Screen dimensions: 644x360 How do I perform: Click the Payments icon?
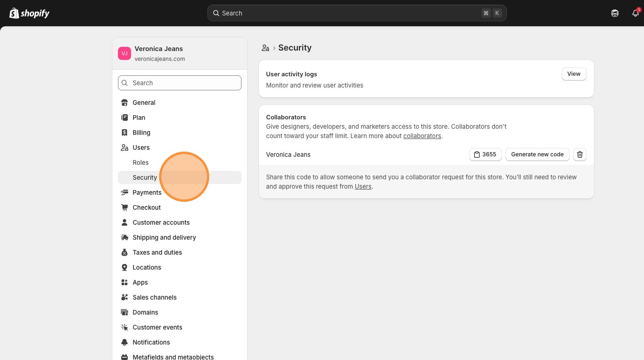(x=124, y=192)
